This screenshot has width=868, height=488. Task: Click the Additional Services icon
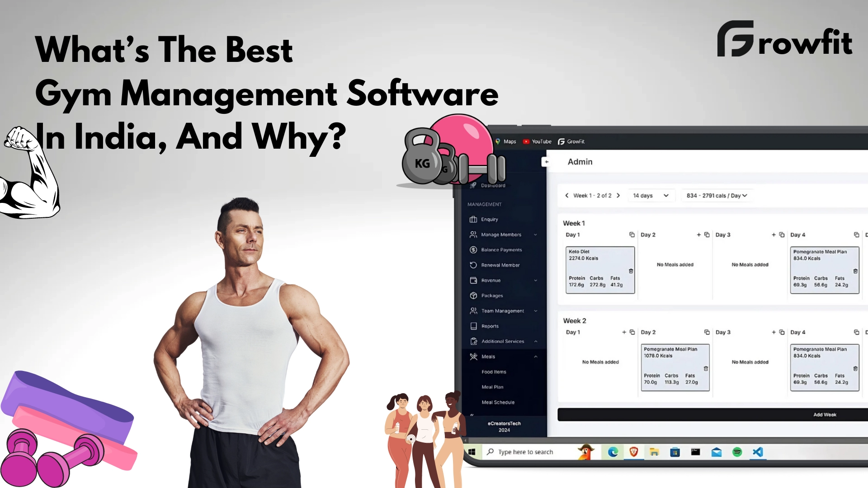click(473, 341)
